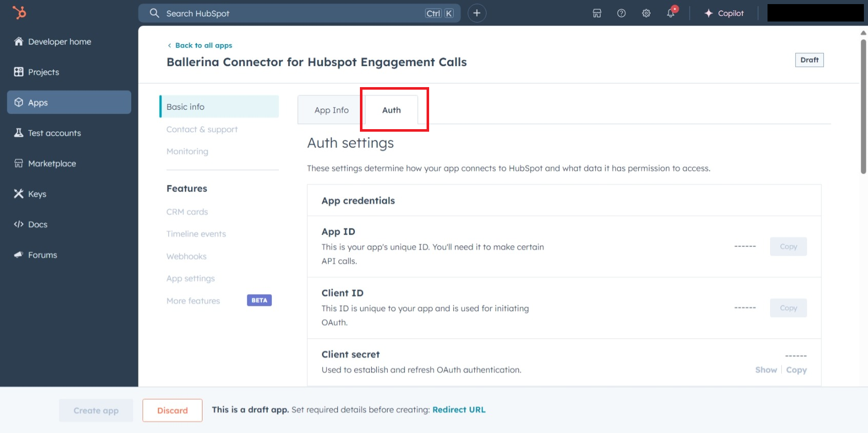The height and width of the screenshot is (433, 868).
Task: Click the HubSpot sprocket logo
Action: tap(19, 12)
